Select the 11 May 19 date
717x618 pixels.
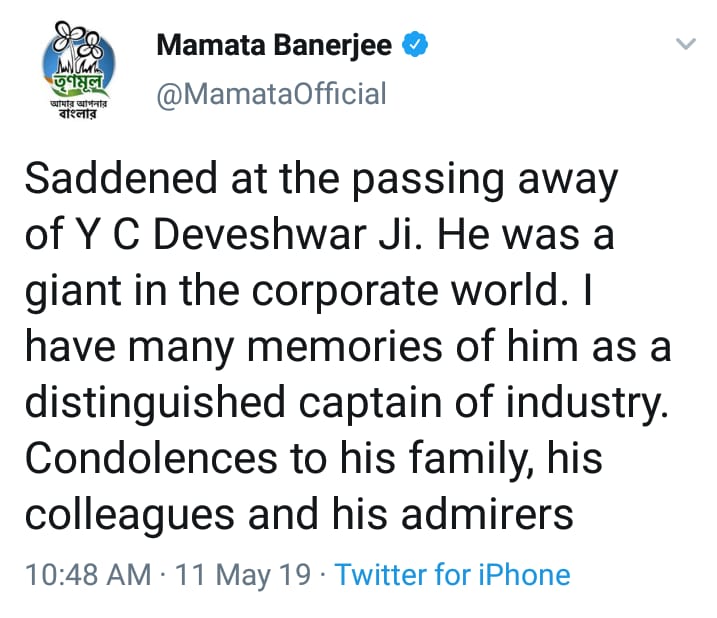click(243, 575)
